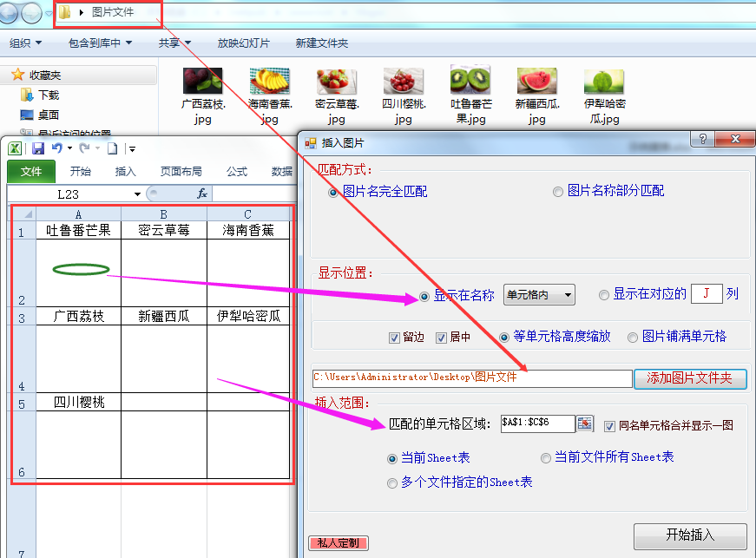Select the 下载 folder in sidebar
The height and width of the screenshot is (558, 756).
coord(48,95)
